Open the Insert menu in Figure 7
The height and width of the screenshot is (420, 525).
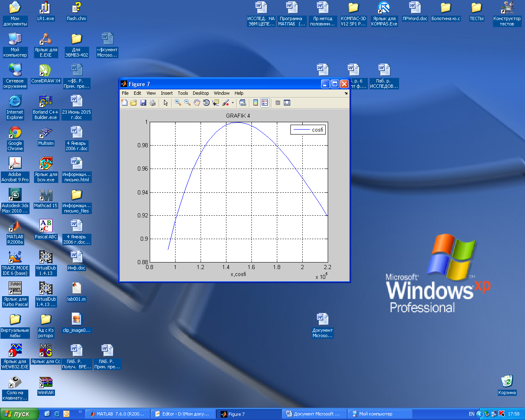(x=167, y=93)
